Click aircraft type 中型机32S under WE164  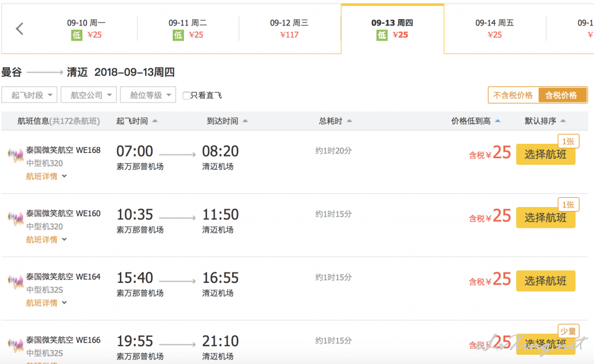44,289
